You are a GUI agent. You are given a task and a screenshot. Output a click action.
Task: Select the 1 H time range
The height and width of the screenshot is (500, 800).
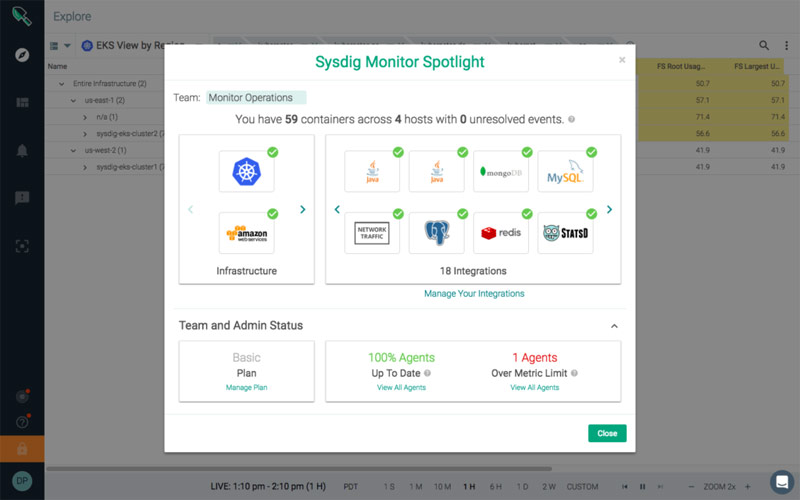pos(469,487)
